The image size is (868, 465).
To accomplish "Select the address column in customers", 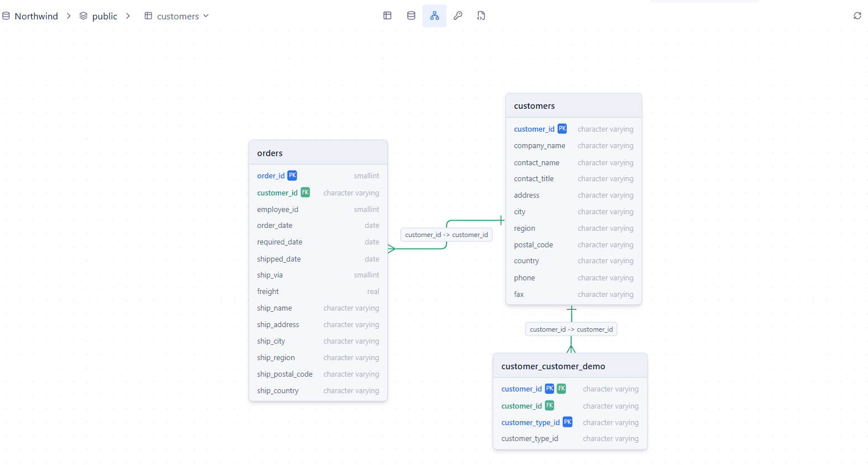I will [574, 195].
